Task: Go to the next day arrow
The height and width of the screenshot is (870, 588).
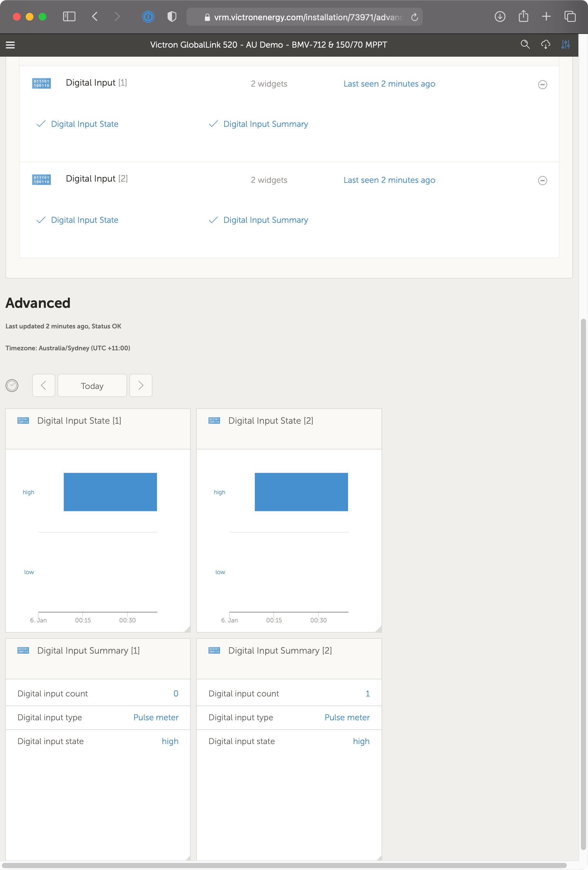Action: 141,385
